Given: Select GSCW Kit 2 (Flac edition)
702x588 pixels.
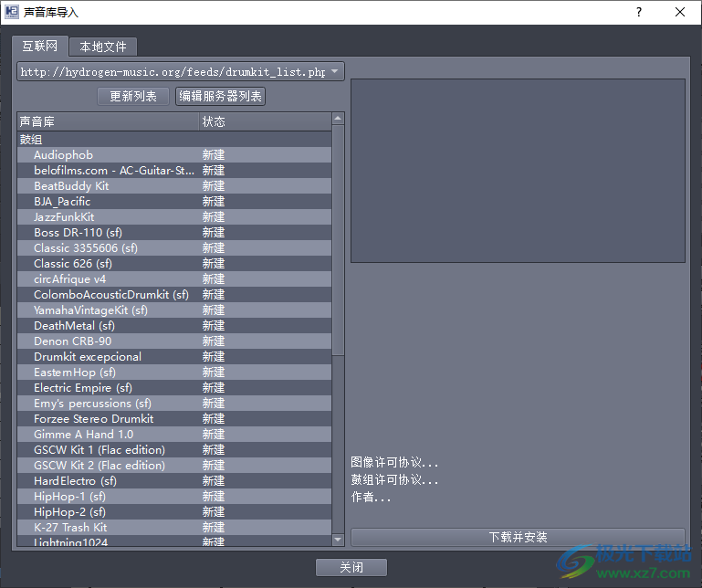Looking at the screenshot, I should pyautogui.click(x=174, y=466).
